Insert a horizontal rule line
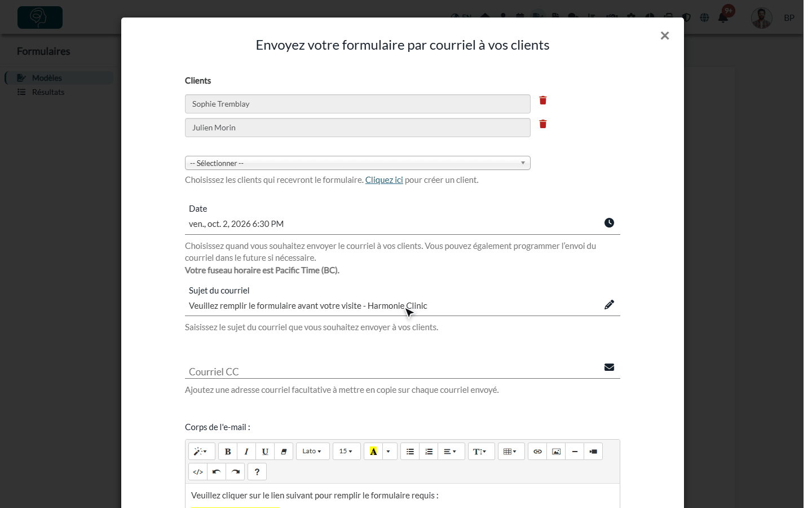The width and height of the screenshot is (812, 508). [x=575, y=452]
